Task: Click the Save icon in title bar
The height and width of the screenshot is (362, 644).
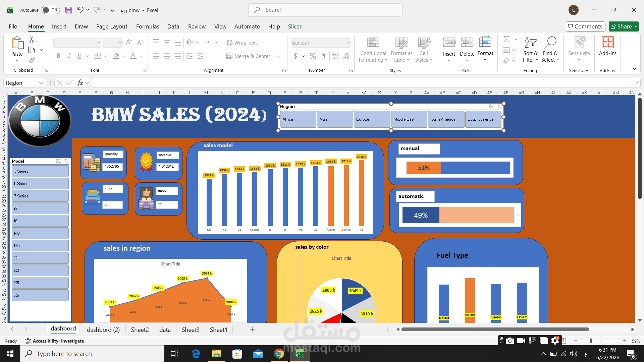Action: pyautogui.click(x=69, y=10)
